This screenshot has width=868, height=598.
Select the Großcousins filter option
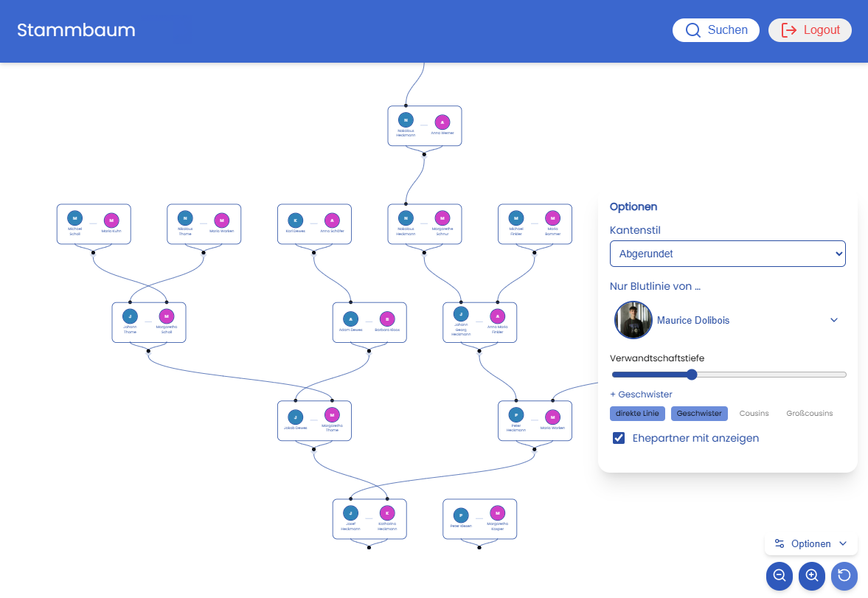(809, 414)
